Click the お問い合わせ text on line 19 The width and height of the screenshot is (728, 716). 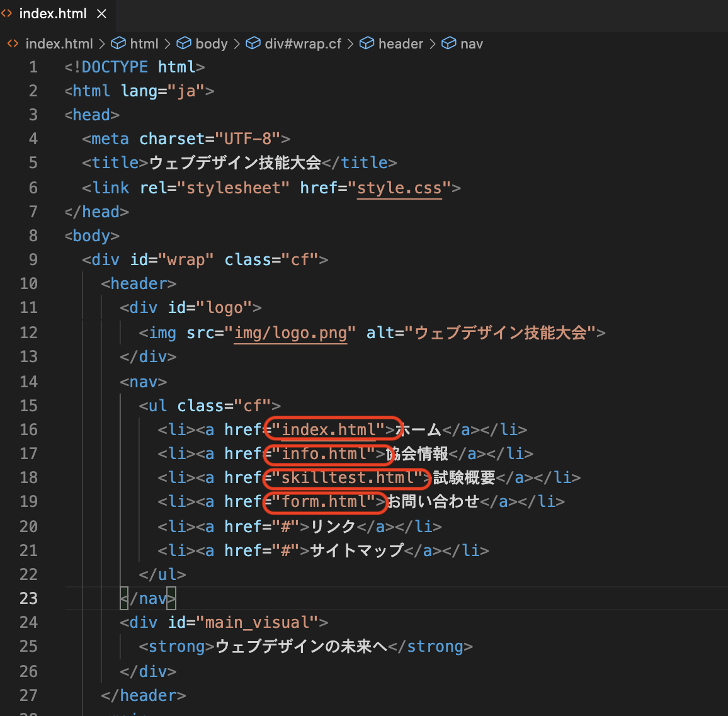pos(433,501)
